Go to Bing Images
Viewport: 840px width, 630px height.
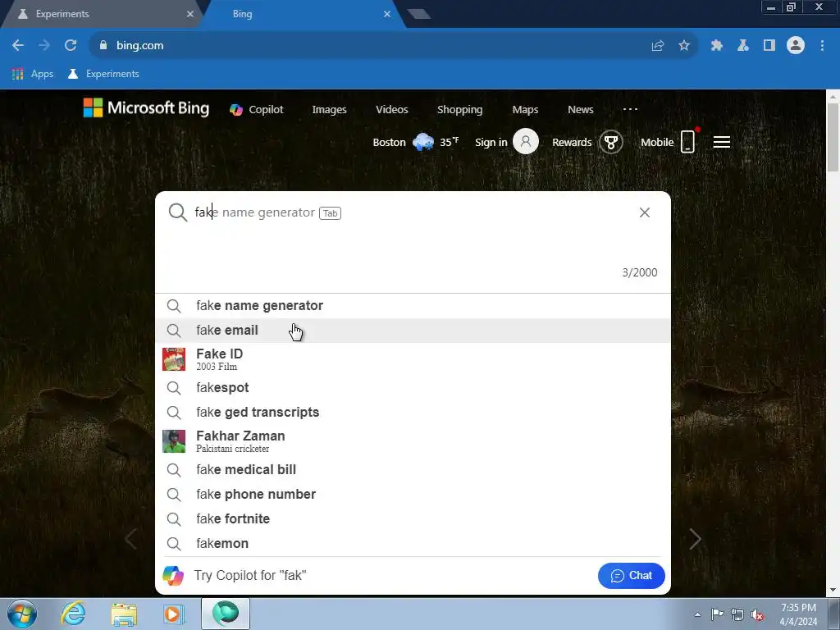pos(330,109)
